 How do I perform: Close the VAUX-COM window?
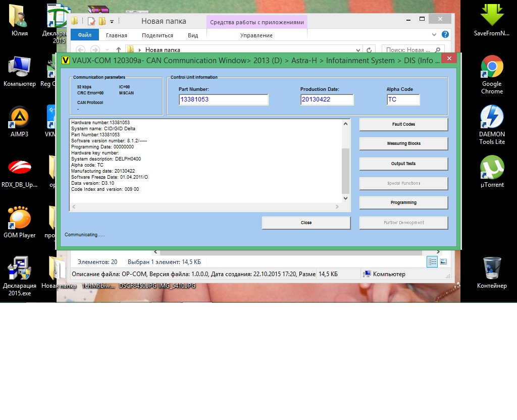click(449, 59)
